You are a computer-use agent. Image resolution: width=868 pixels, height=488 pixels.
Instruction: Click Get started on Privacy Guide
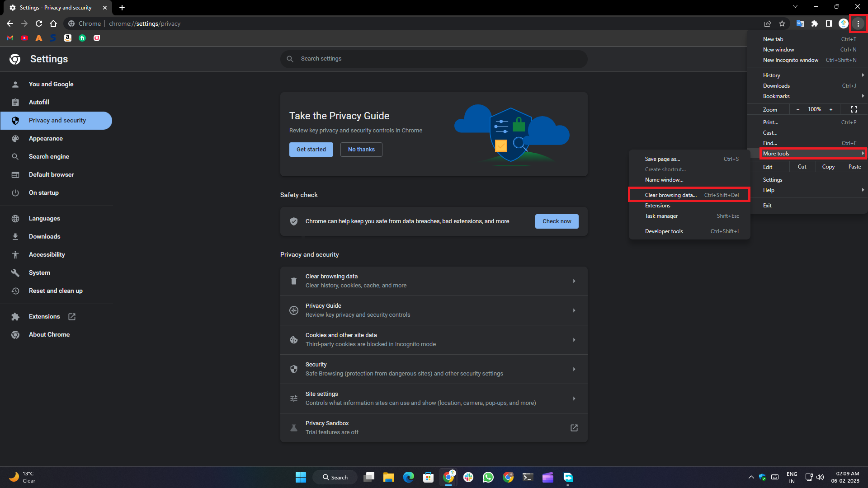pos(311,150)
